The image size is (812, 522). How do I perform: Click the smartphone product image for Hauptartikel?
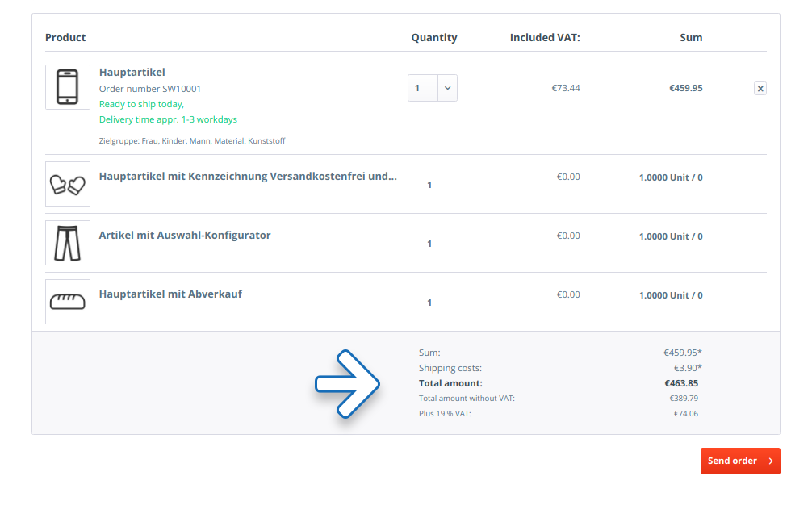pyautogui.click(x=68, y=87)
